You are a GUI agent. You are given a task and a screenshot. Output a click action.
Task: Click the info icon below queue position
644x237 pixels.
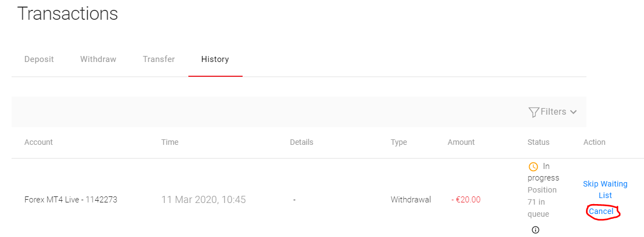pyautogui.click(x=536, y=230)
